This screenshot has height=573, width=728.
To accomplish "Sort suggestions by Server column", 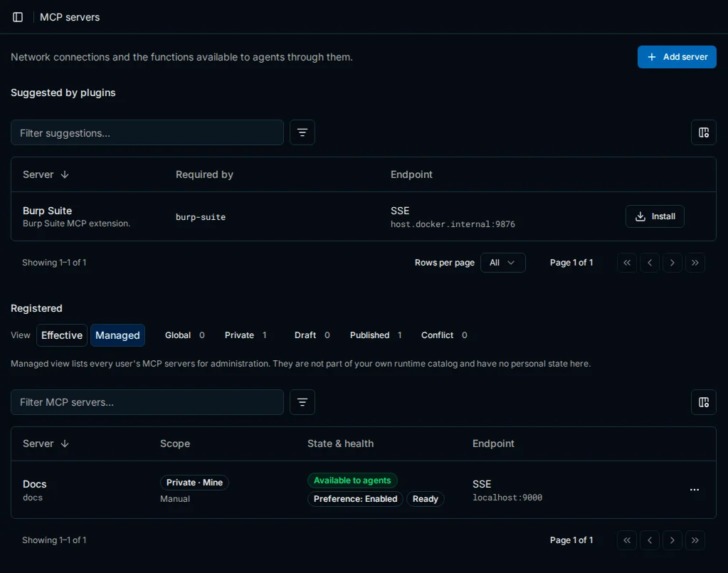I will pos(46,174).
